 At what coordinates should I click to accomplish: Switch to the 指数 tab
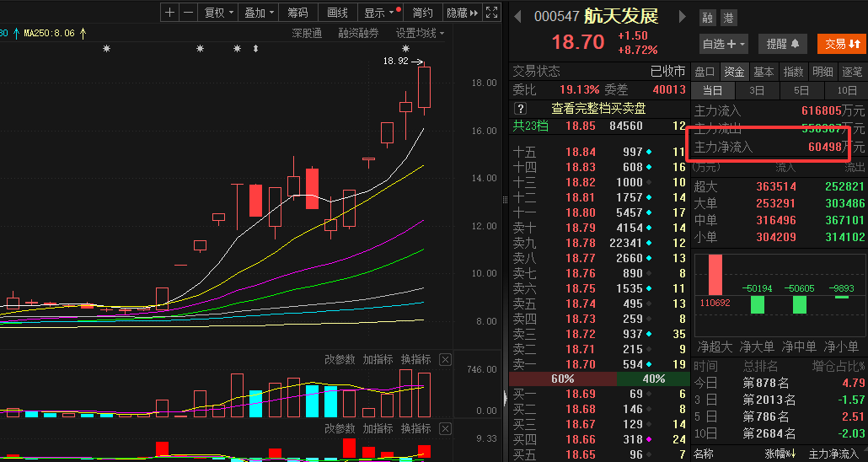[x=793, y=72]
